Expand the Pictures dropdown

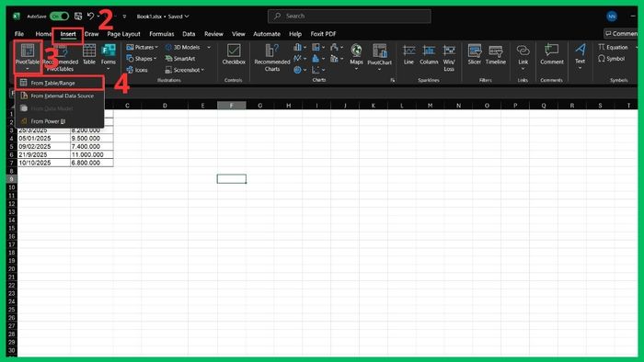tap(156, 47)
